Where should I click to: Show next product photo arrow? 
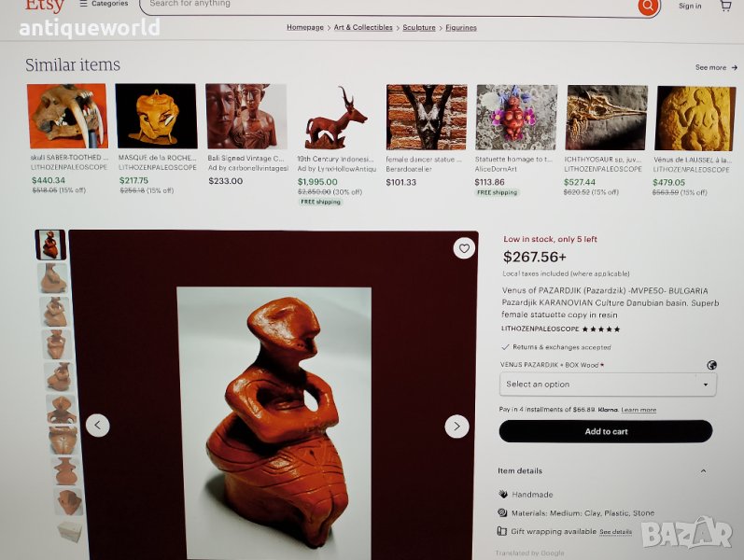coord(456,427)
